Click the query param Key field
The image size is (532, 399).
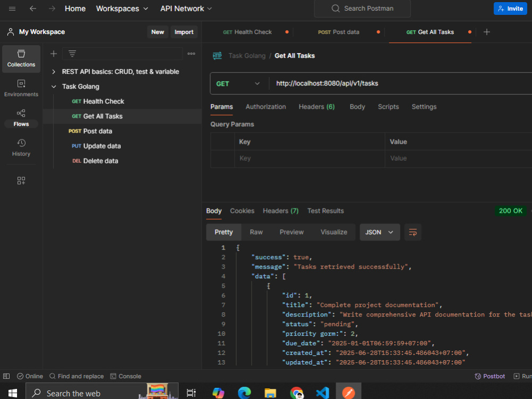point(310,159)
